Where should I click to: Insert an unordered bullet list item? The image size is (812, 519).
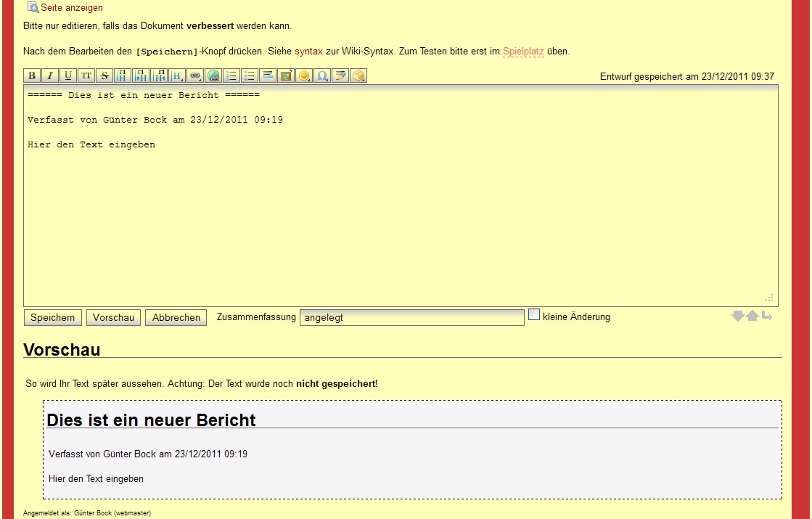pyautogui.click(x=250, y=75)
